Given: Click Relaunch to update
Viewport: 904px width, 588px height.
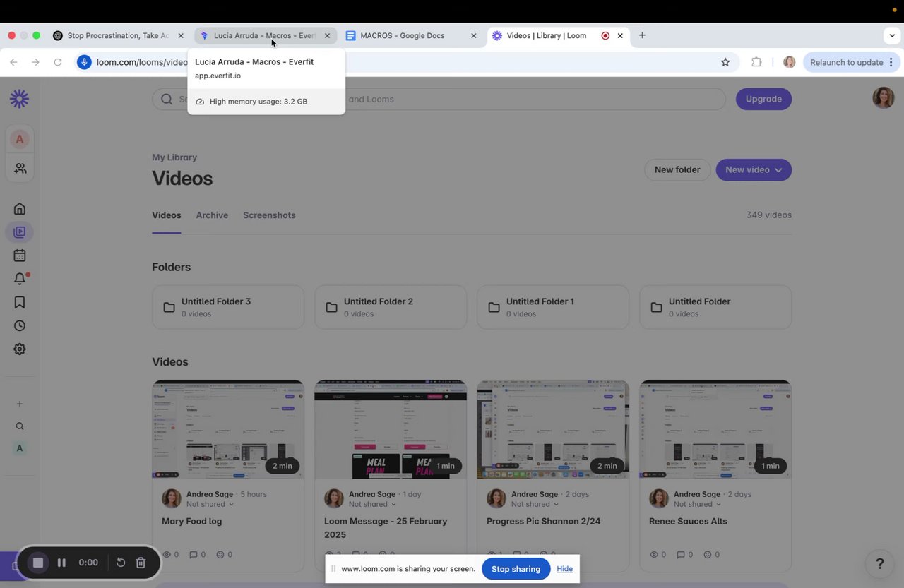Looking at the screenshot, I should pyautogui.click(x=846, y=62).
